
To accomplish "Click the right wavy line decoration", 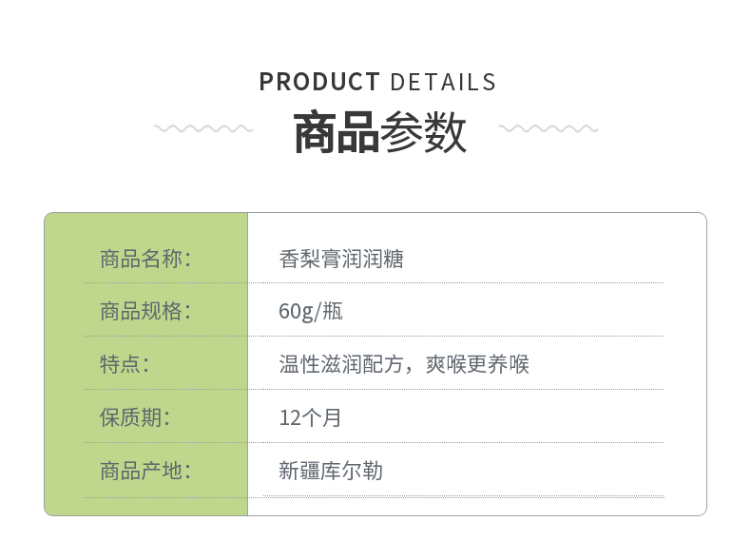I will 549,128.
